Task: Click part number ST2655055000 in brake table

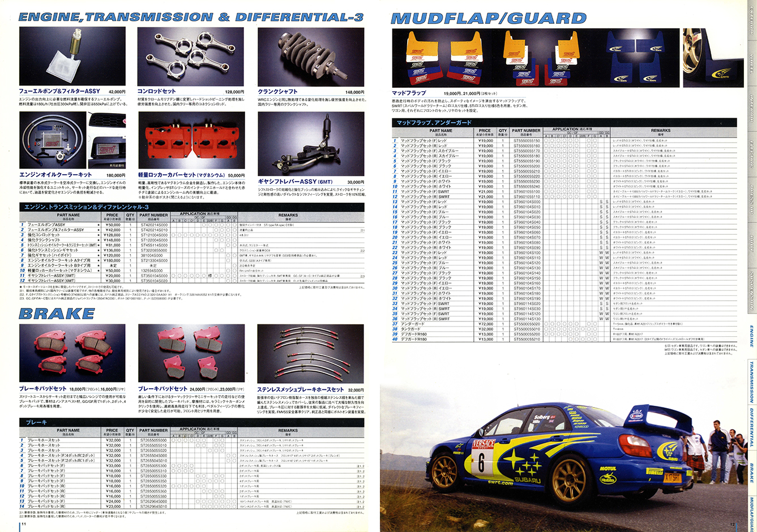Action: 154,440
